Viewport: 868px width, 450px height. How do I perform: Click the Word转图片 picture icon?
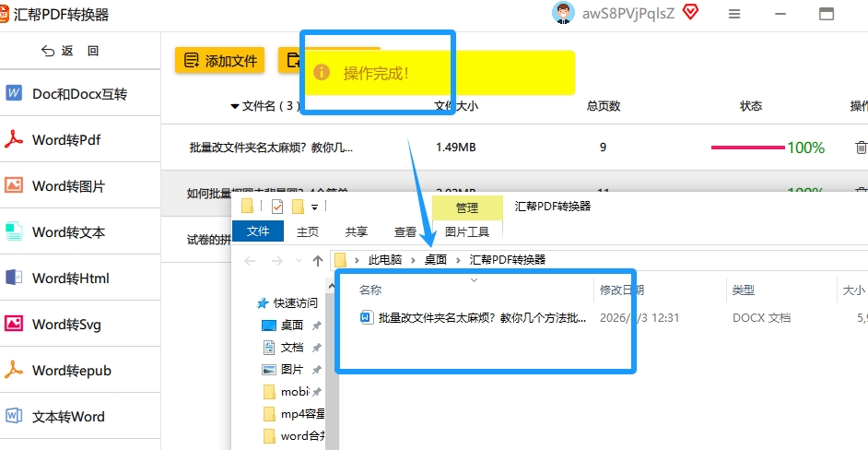(14, 185)
